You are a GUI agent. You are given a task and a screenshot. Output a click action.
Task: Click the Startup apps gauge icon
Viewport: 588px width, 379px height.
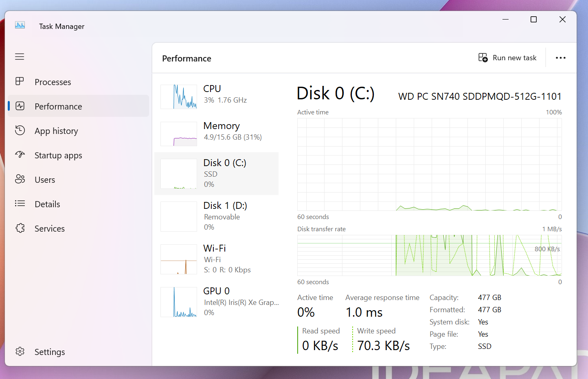[20, 155]
